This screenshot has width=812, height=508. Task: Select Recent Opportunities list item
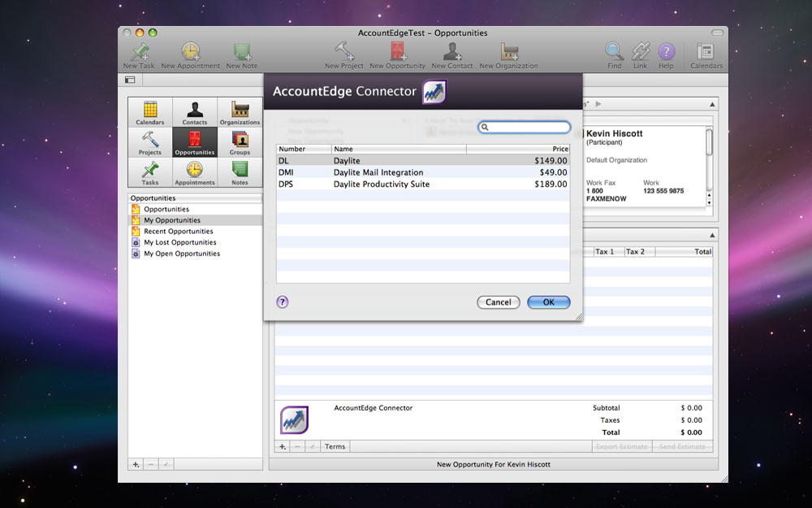click(195, 231)
